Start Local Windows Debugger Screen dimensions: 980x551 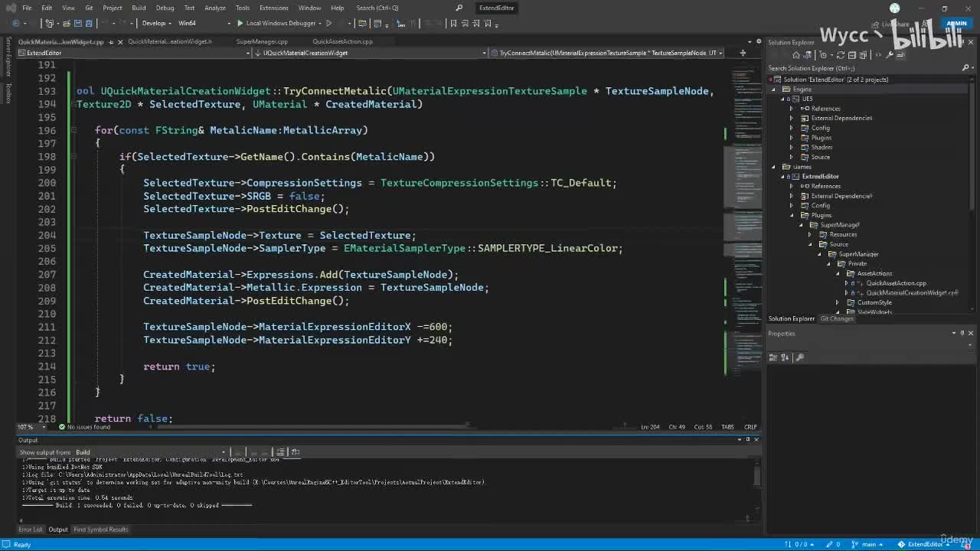tap(276, 23)
